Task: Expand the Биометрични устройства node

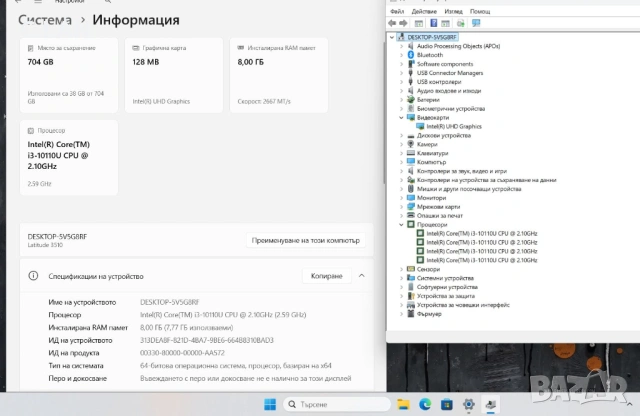Action: pyautogui.click(x=401, y=109)
